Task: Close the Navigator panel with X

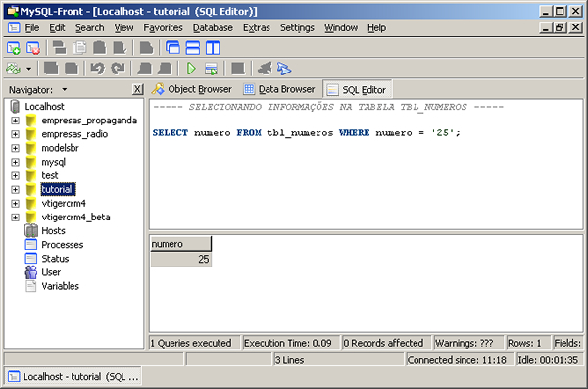Action: point(137,89)
